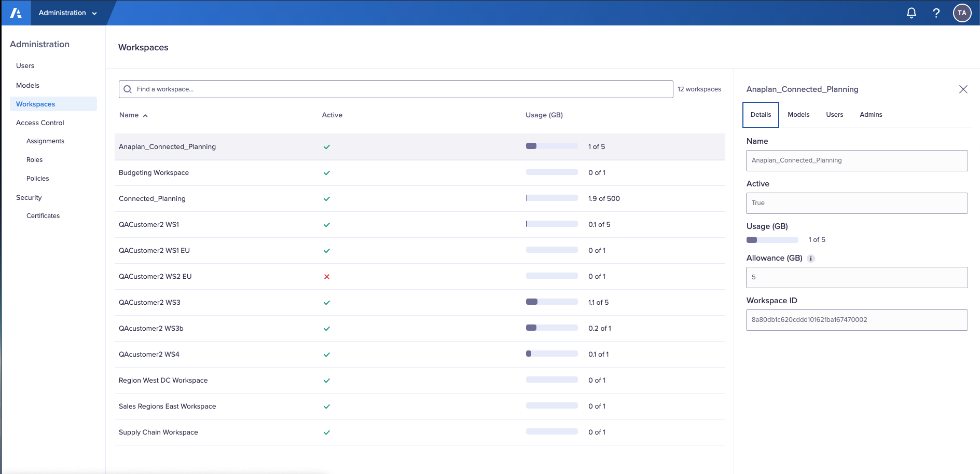Switch to the Details tab
Viewport: 980px width, 474px height.
tap(761, 115)
